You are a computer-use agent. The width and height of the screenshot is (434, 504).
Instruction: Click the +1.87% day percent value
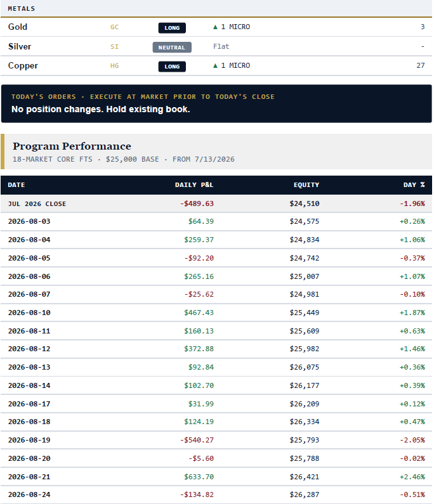pos(412,313)
